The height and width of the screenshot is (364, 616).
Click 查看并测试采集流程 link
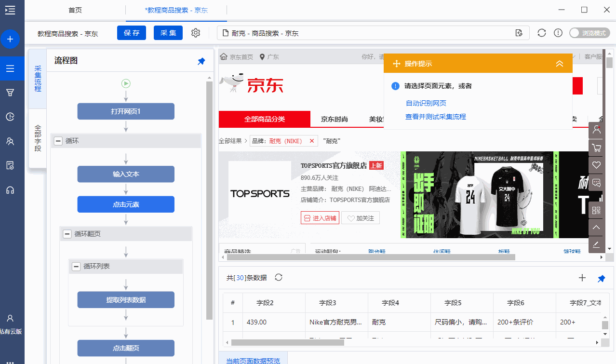(x=436, y=117)
